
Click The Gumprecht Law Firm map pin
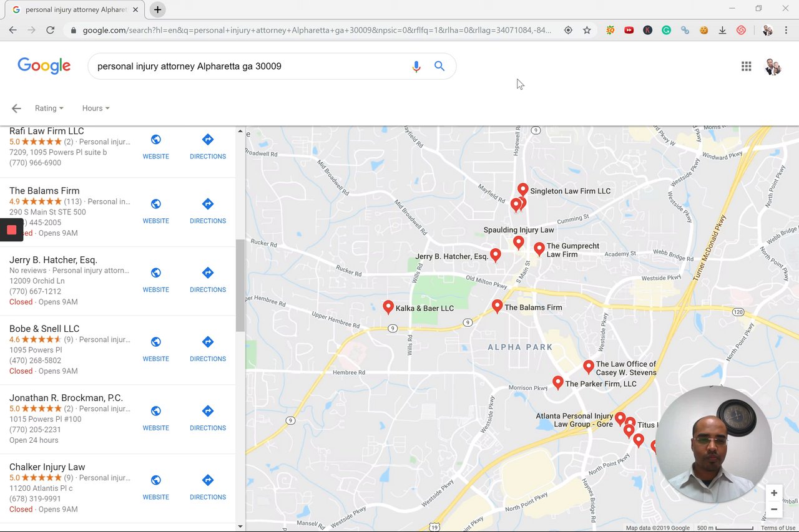tap(539, 249)
